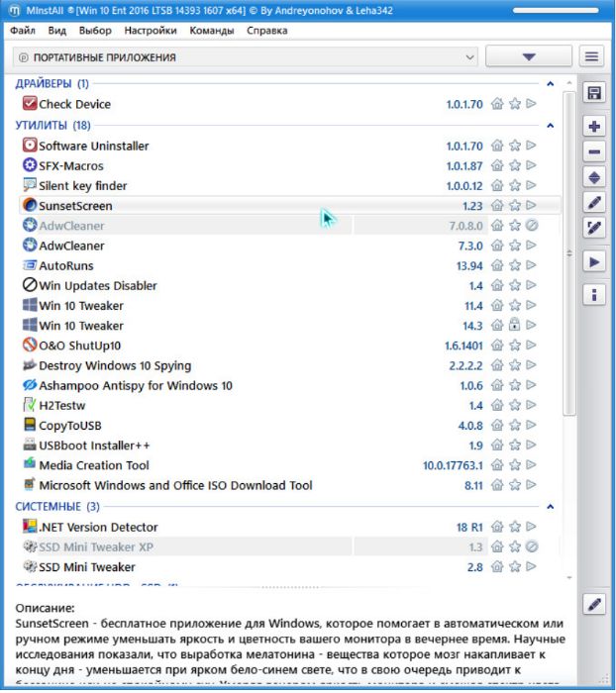Open the Выбор menu
The image size is (616, 693).
coord(95,31)
